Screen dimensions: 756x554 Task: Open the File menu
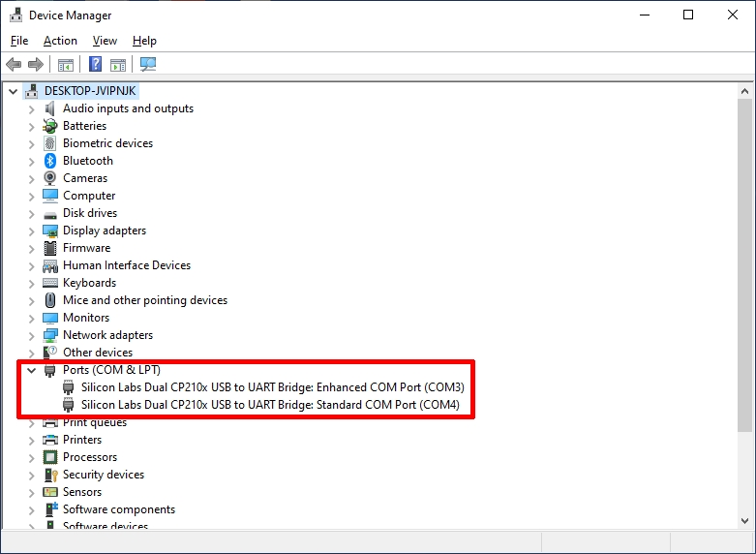[19, 41]
